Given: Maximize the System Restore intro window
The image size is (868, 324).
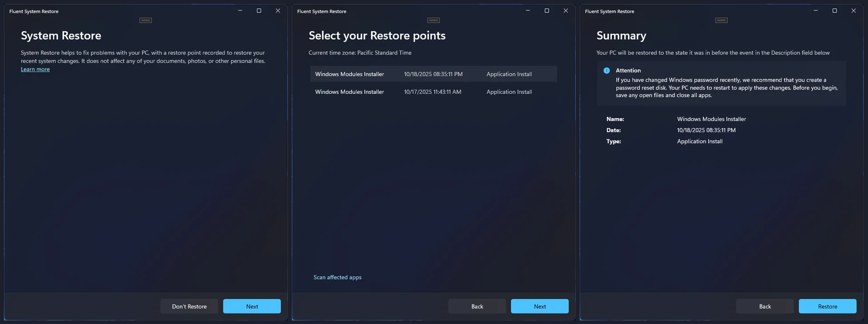Looking at the screenshot, I should [259, 11].
